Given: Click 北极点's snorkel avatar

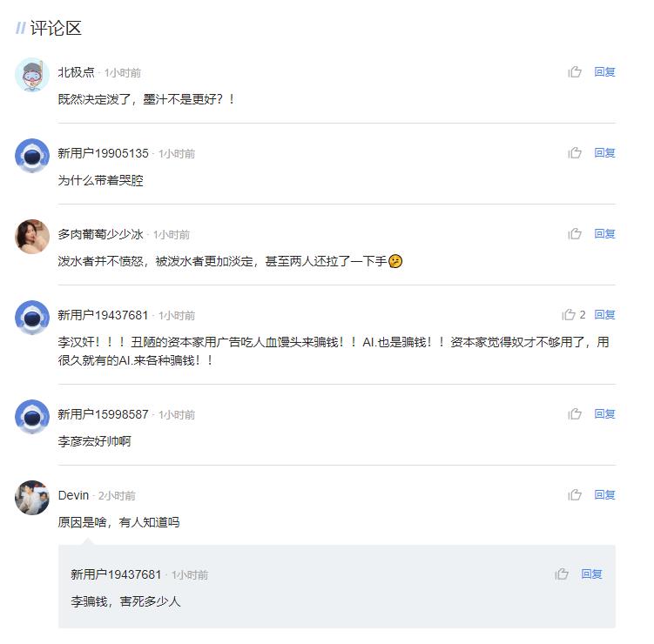Looking at the screenshot, I should click(32, 75).
